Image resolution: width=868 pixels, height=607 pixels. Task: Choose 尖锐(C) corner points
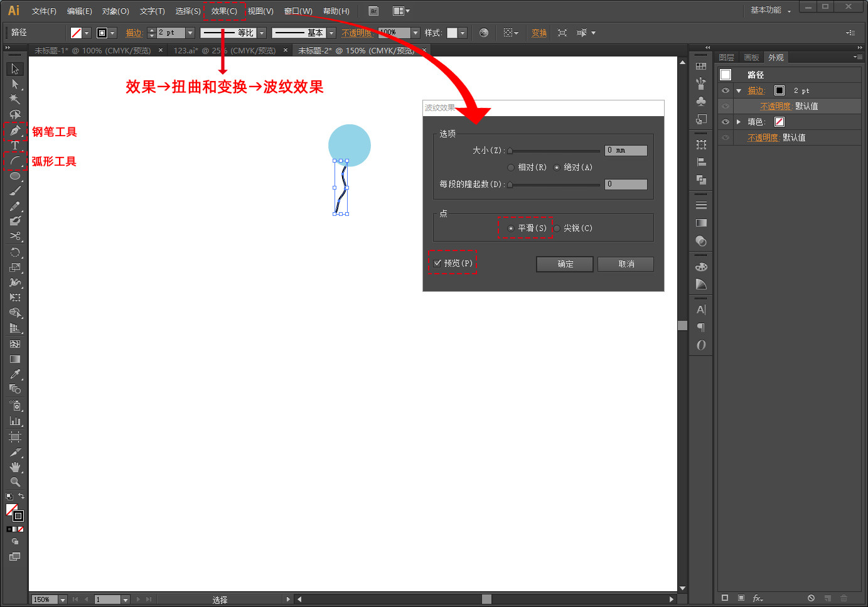click(557, 228)
